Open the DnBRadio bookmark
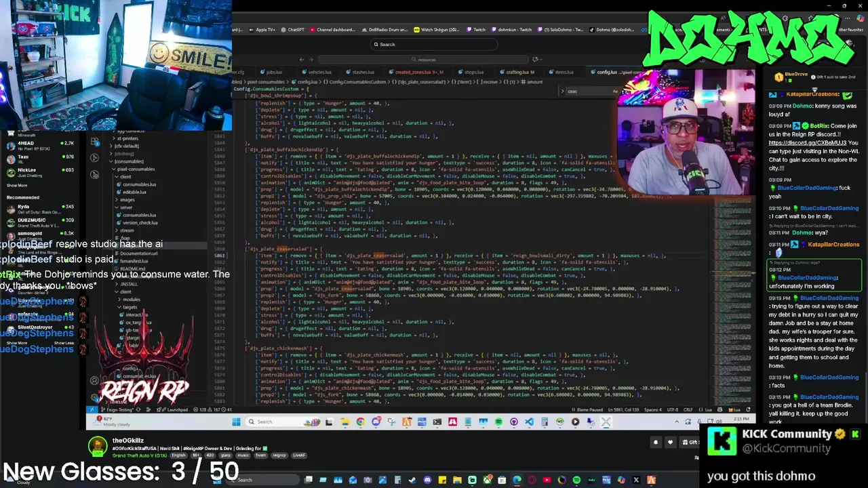Viewport: 868px width, 488px height. coord(384,30)
